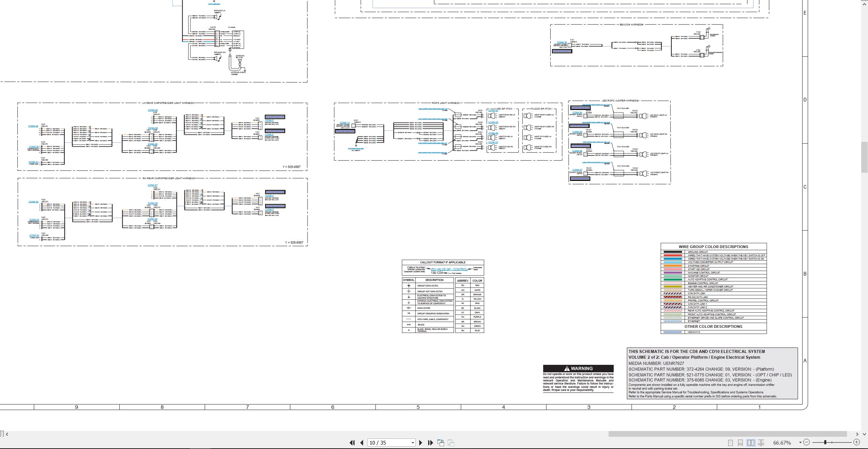
Task: Click TO MATING CONNECTOR below CONN 67
Action: [580, 179]
